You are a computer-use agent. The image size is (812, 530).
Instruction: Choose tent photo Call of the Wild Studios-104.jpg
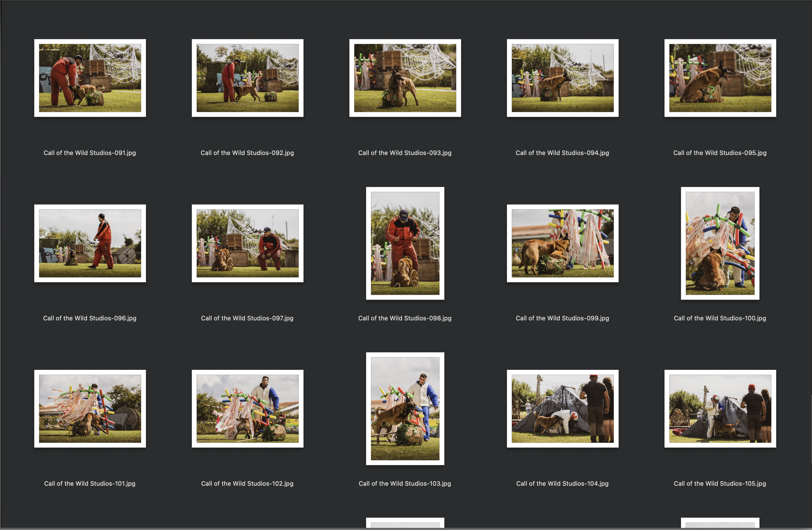pos(562,408)
